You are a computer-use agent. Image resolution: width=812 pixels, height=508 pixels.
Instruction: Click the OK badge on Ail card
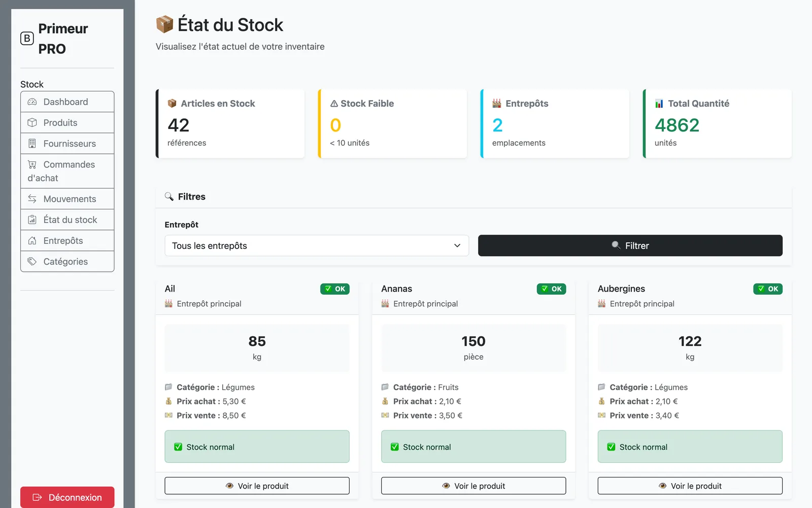point(335,289)
